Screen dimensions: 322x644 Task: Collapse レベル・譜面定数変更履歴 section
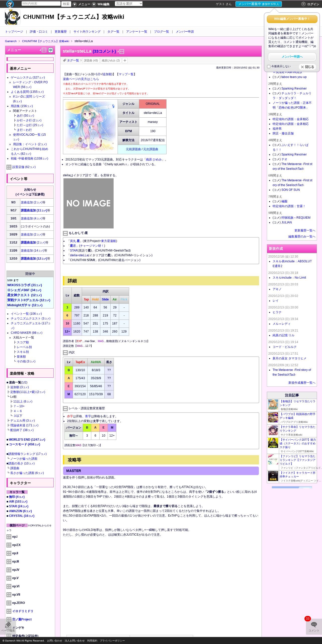[65, 409]
